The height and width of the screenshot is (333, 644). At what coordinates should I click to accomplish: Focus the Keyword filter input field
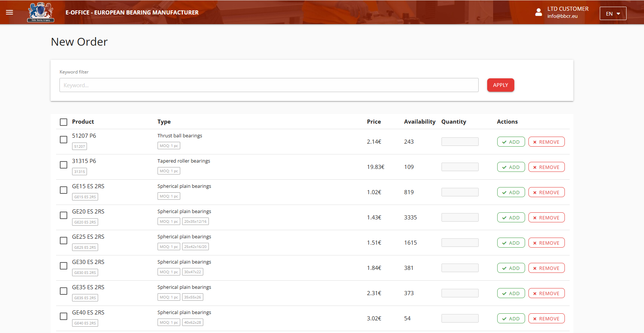pos(269,85)
